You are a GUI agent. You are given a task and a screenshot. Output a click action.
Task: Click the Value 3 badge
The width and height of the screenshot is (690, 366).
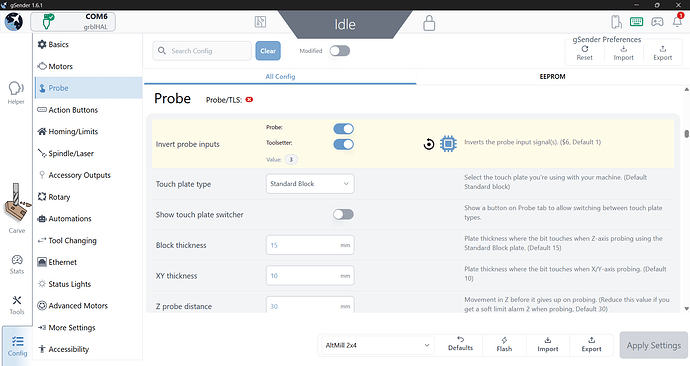291,159
